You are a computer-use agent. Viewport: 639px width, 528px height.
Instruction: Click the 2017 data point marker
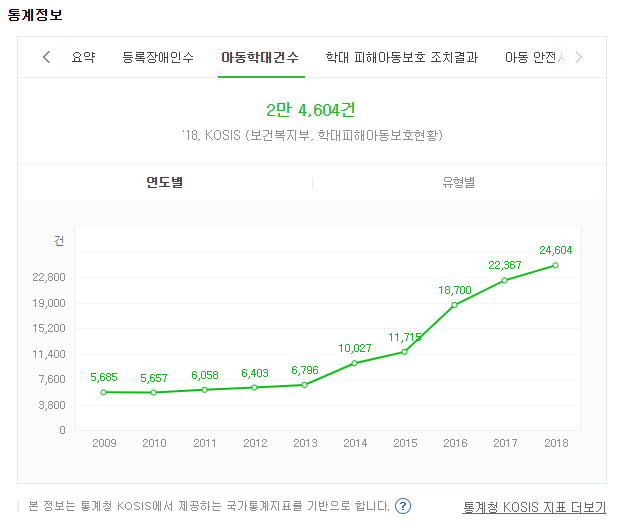coord(505,280)
